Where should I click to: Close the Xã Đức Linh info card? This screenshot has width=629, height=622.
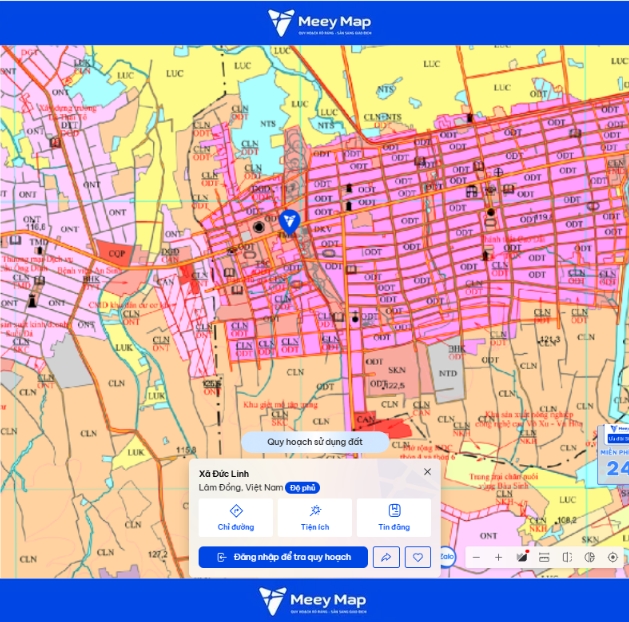(x=428, y=472)
